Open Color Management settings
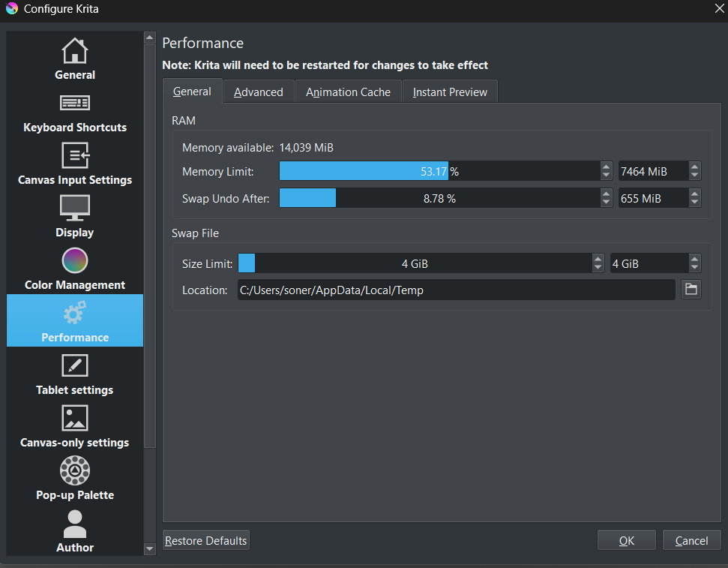Image resolution: width=728 pixels, height=568 pixels. (75, 268)
